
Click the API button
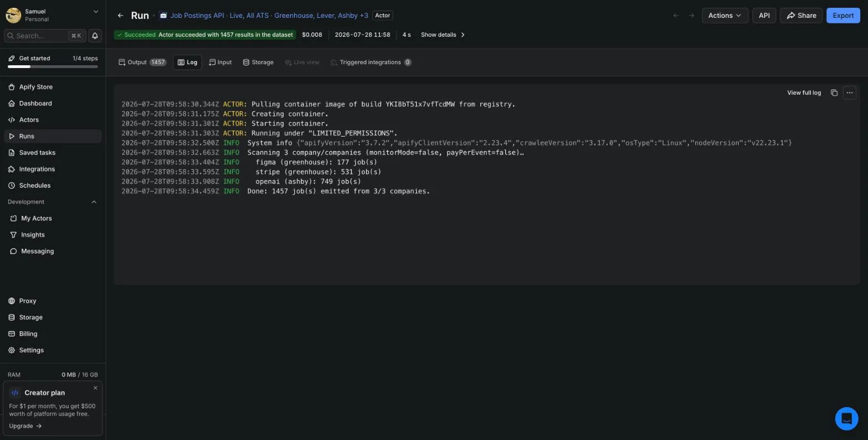[x=764, y=16]
